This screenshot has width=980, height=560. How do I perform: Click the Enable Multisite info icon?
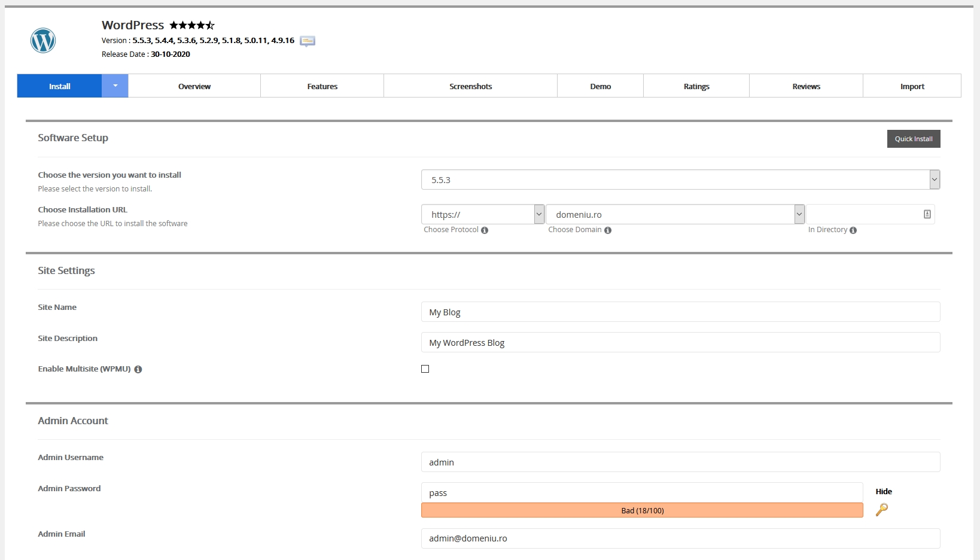(x=138, y=370)
